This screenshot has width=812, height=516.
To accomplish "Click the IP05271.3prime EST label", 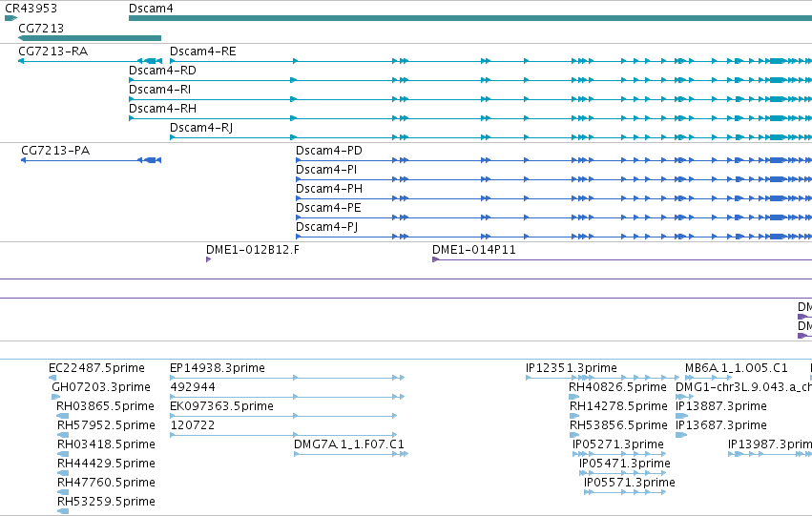I will tap(617, 444).
